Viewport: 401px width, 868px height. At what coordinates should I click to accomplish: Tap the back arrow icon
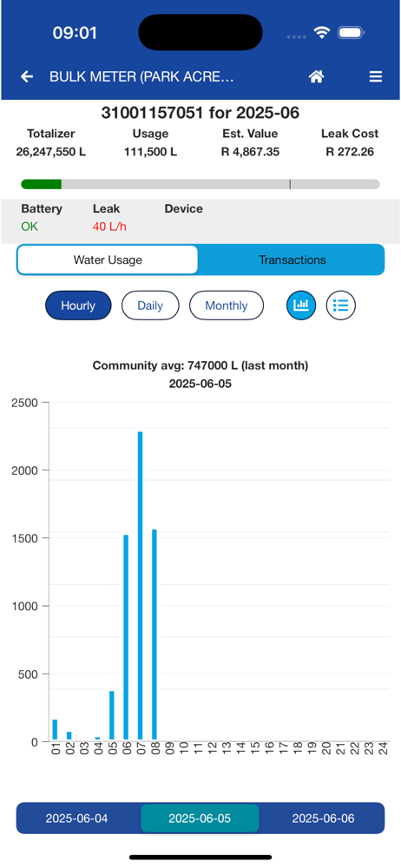(27, 77)
